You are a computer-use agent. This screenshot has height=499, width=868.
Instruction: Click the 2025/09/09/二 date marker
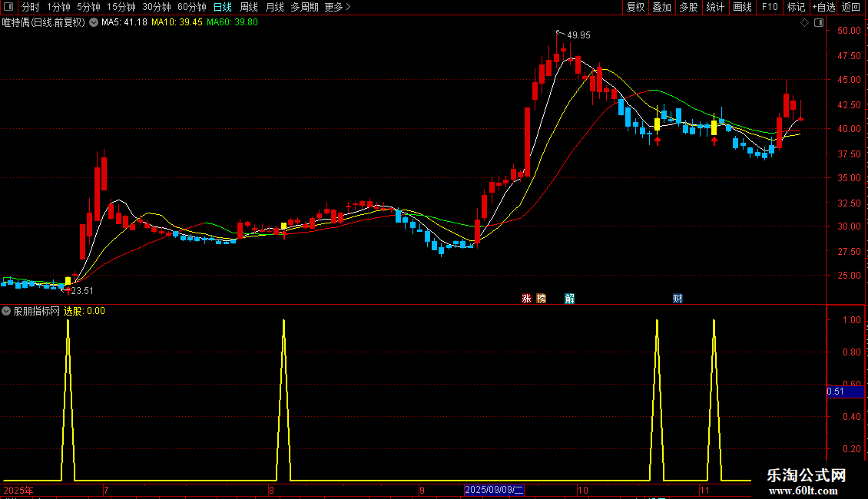coord(494,490)
